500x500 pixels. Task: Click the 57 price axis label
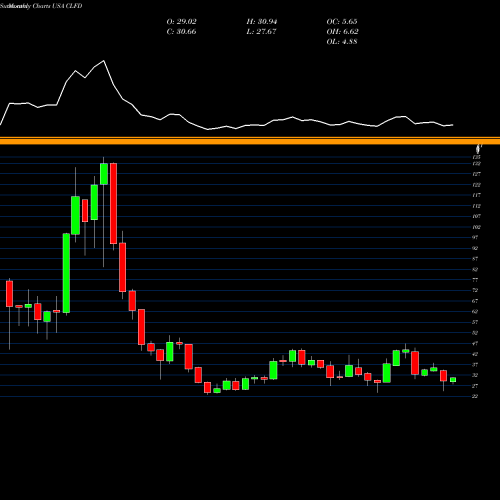coord(475,322)
